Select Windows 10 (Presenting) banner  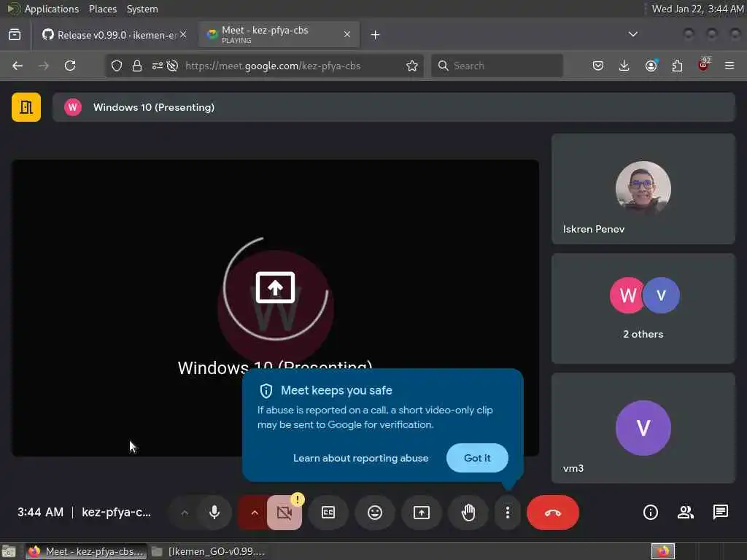tap(393, 107)
